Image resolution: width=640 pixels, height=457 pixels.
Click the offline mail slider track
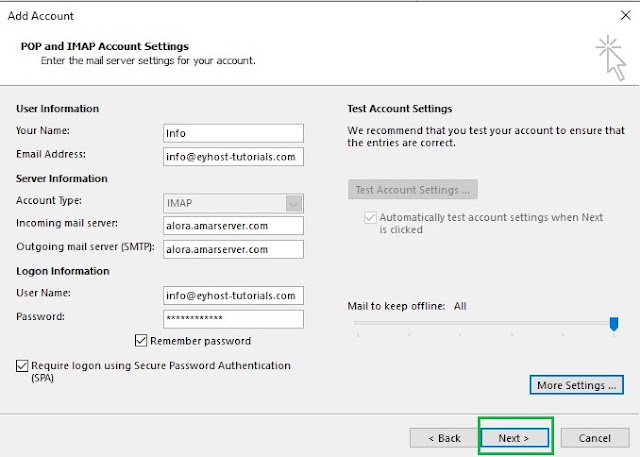(480, 323)
